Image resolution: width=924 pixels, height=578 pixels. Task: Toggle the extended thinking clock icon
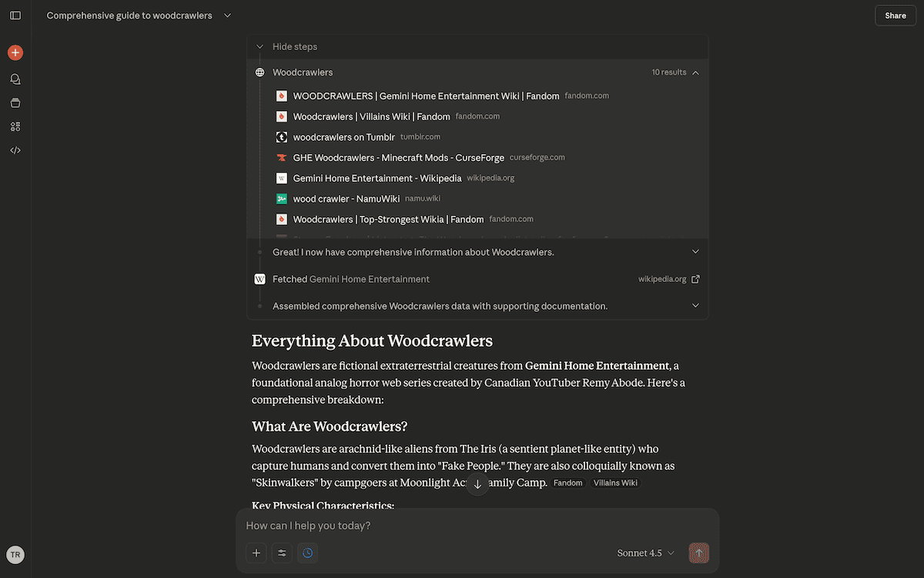[307, 553]
